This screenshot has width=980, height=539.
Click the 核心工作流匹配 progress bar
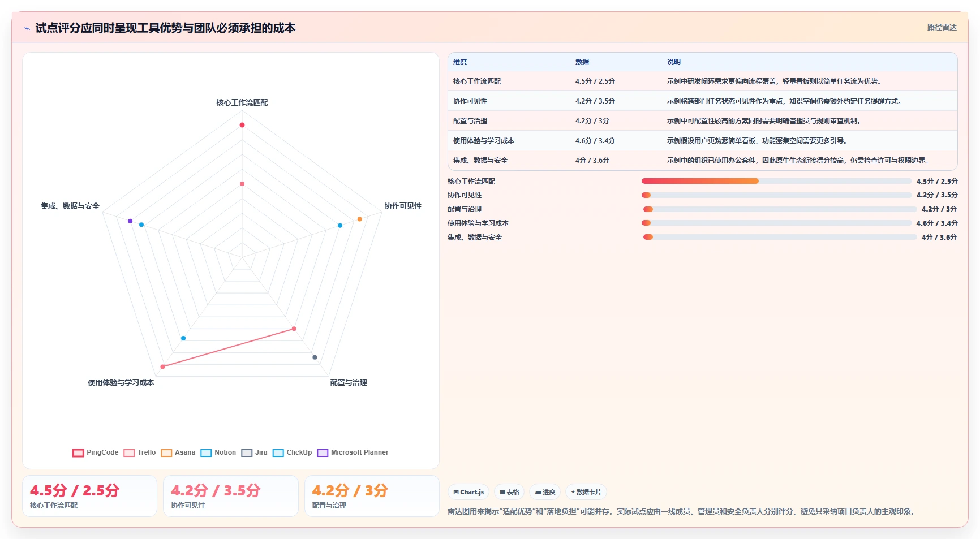click(x=776, y=181)
